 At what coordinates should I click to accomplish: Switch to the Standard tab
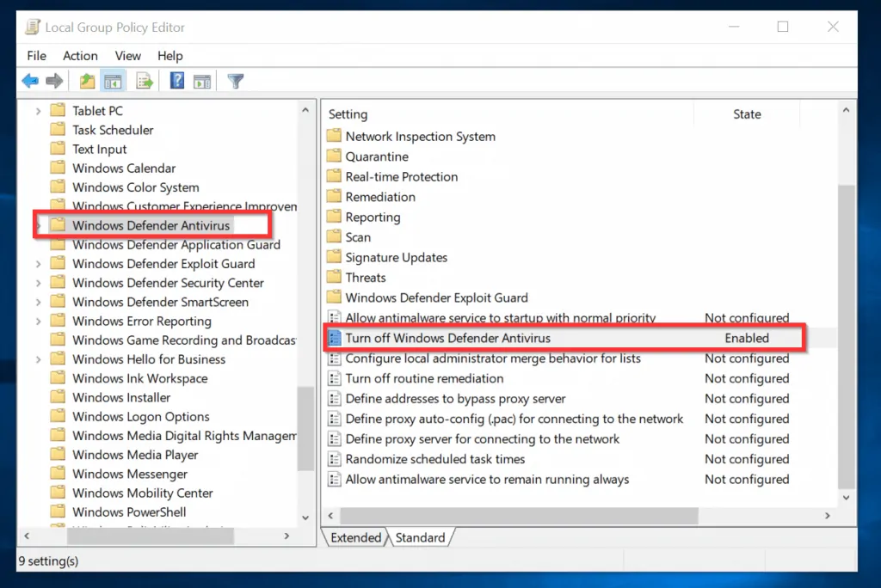421,536
